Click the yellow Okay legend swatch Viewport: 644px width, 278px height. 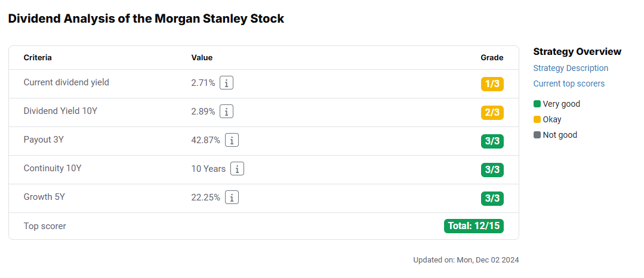pos(537,119)
